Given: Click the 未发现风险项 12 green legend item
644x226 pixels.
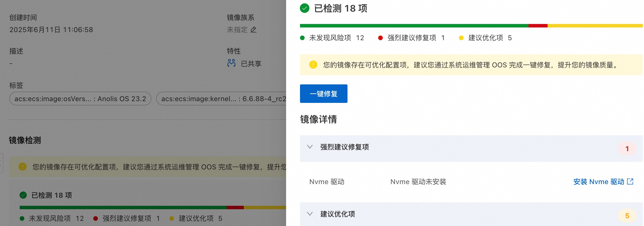Looking at the screenshot, I should tap(332, 38).
